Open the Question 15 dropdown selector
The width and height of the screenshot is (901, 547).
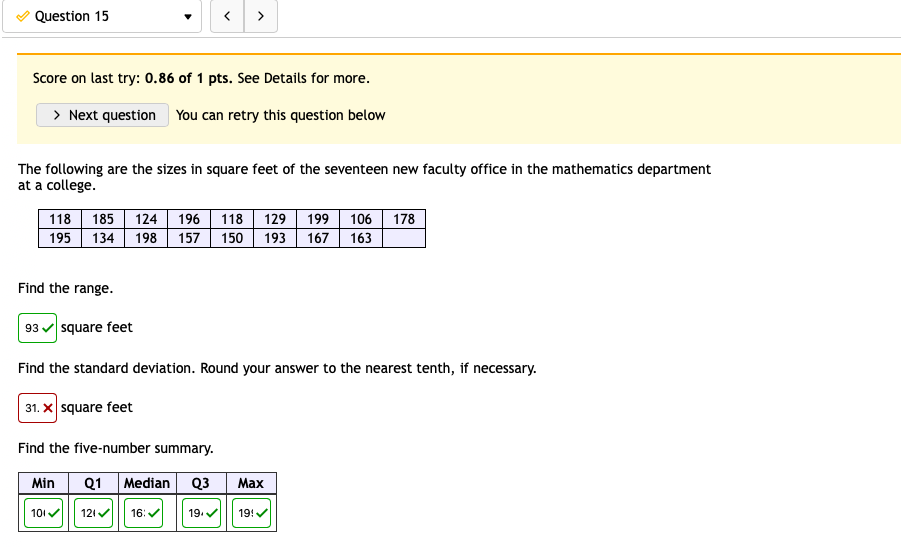(x=102, y=16)
